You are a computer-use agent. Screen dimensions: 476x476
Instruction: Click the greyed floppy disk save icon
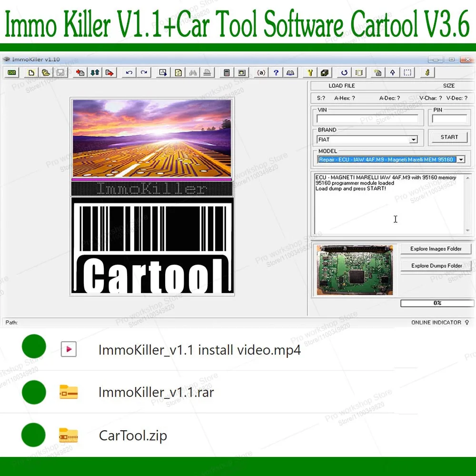(60, 72)
